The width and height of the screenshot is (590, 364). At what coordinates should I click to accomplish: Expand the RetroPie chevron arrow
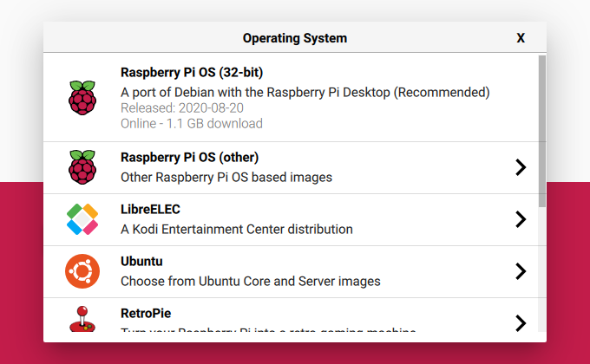pyautogui.click(x=521, y=323)
